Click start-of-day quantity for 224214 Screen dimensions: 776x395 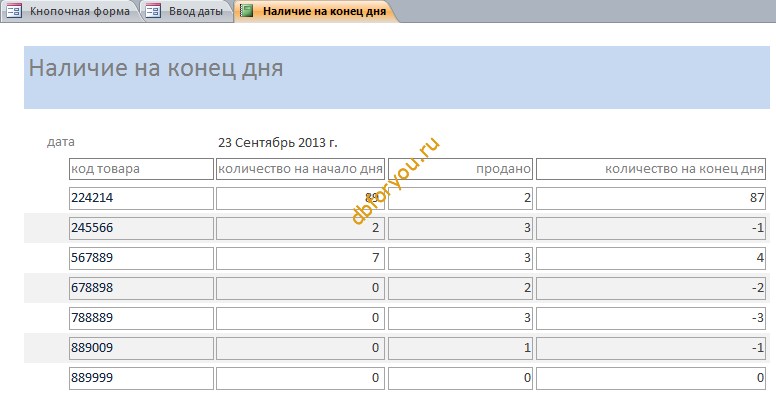click(300, 198)
